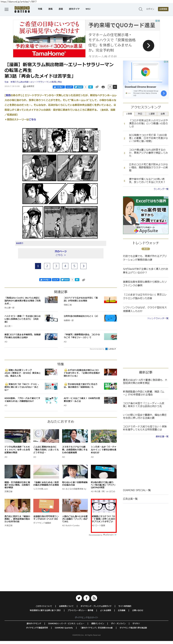Open the hamburger menu icon

(7, 9)
